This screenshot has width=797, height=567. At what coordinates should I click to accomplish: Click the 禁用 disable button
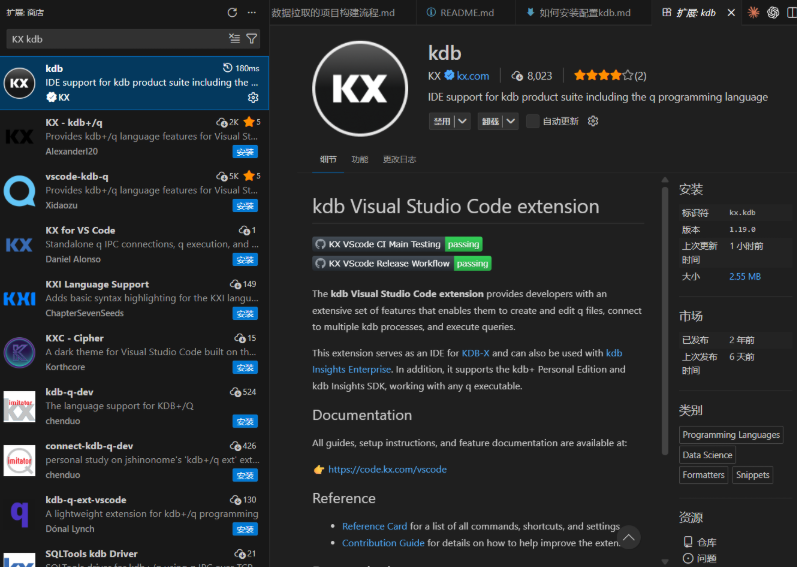coord(442,121)
